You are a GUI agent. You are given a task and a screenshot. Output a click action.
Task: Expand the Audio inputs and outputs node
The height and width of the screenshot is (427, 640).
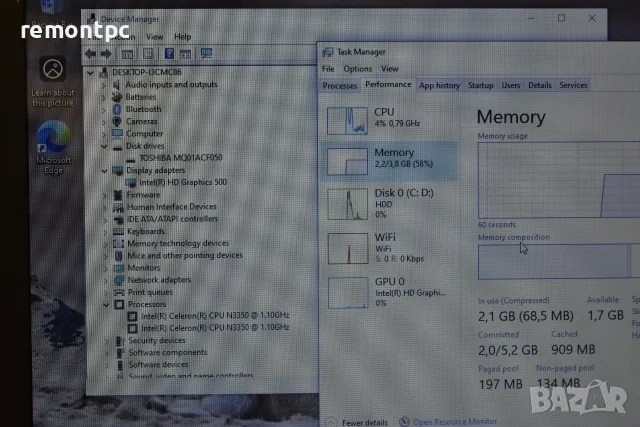click(x=104, y=85)
